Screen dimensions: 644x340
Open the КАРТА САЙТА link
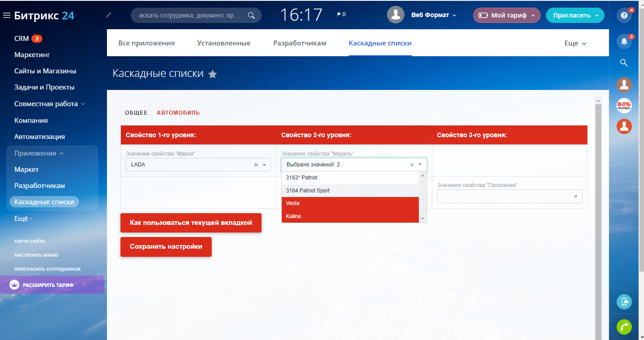(30, 241)
